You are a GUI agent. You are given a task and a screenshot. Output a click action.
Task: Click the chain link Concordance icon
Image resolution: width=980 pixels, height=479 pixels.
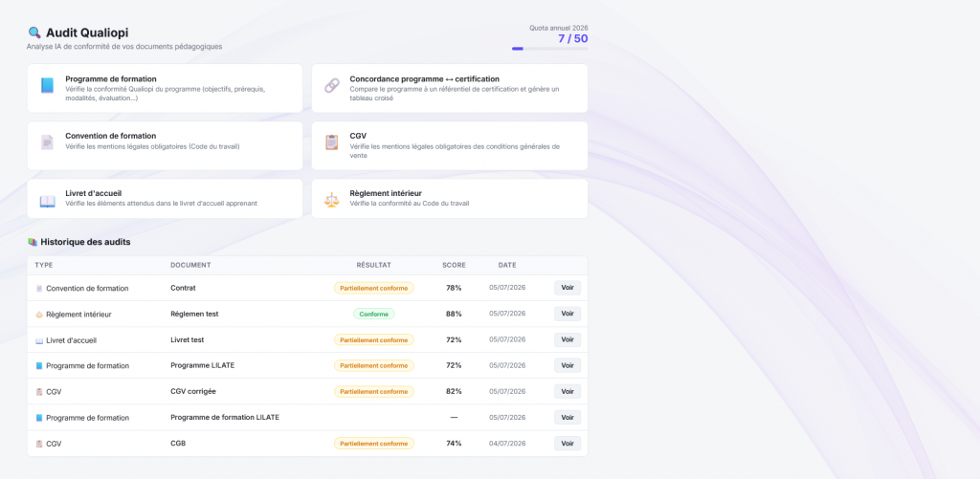[x=332, y=85]
